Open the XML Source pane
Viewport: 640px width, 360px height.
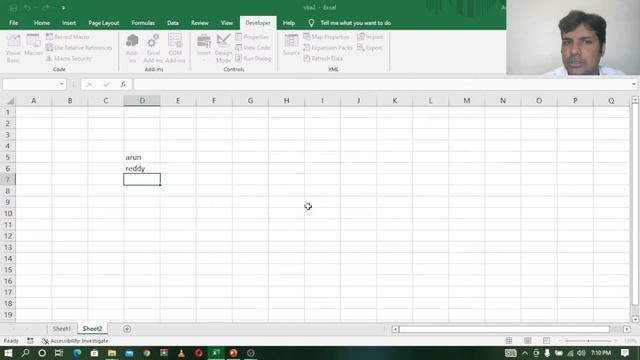(291, 46)
